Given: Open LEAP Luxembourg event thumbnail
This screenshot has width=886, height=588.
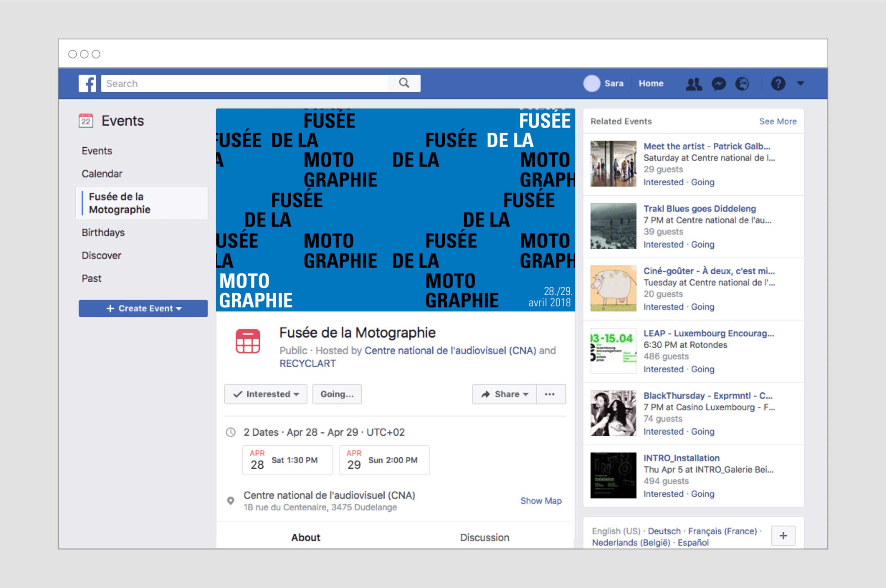Looking at the screenshot, I should [613, 351].
